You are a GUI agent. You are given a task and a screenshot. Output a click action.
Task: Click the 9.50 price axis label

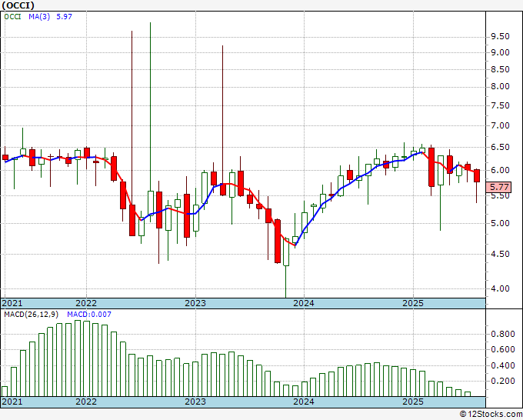[500, 36]
